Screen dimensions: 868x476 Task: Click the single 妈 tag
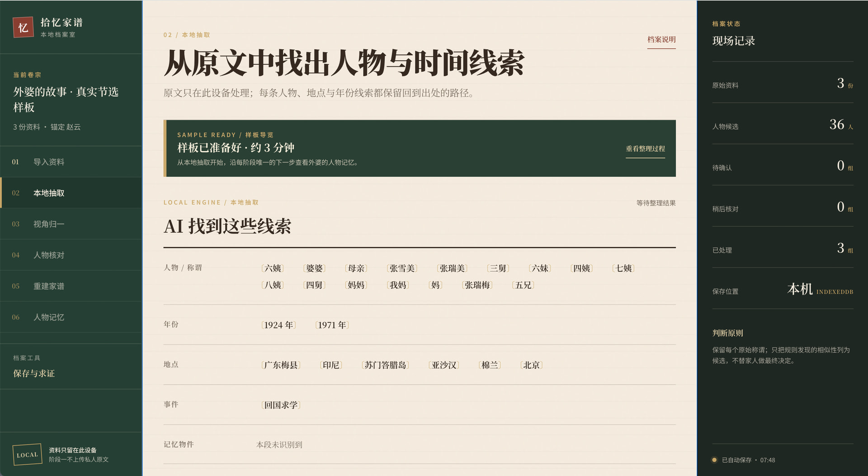pyautogui.click(x=435, y=285)
